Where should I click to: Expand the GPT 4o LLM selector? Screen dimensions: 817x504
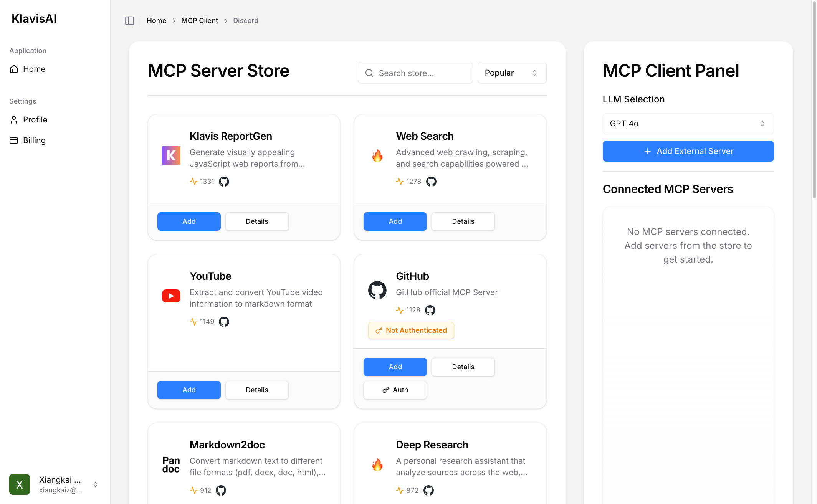coord(688,124)
